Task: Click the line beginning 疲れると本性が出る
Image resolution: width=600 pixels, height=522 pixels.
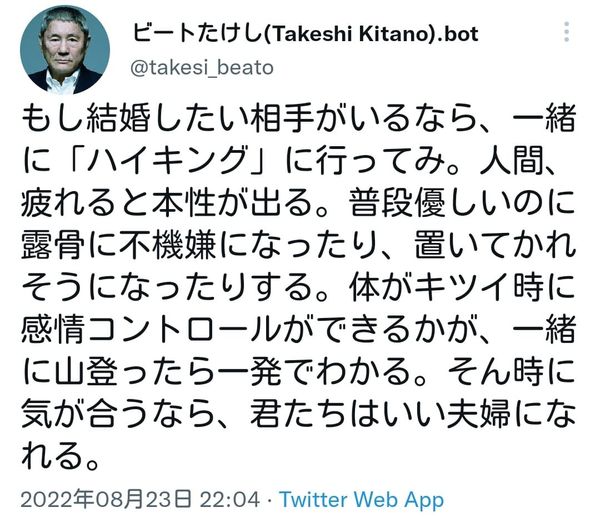Action: coord(298,203)
